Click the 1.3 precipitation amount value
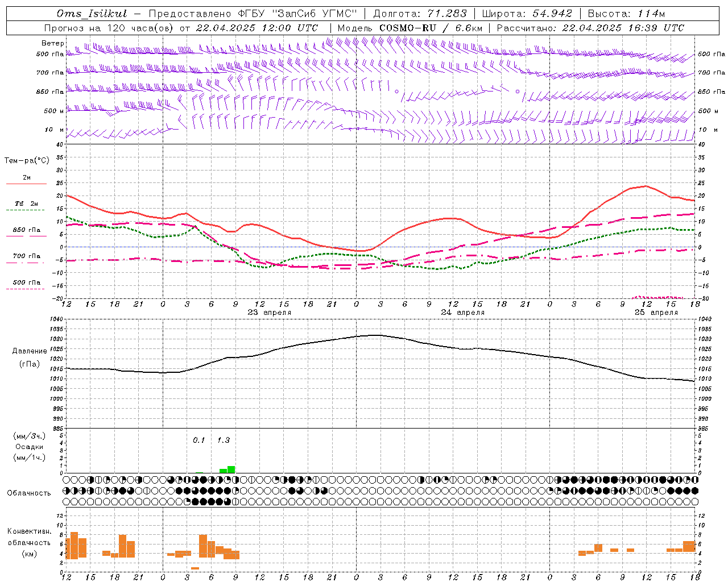This screenshot has height=582, width=728. pos(224,440)
